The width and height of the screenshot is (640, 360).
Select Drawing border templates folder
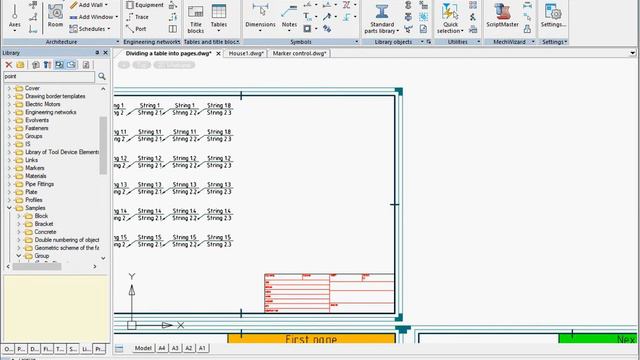(x=55, y=96)
